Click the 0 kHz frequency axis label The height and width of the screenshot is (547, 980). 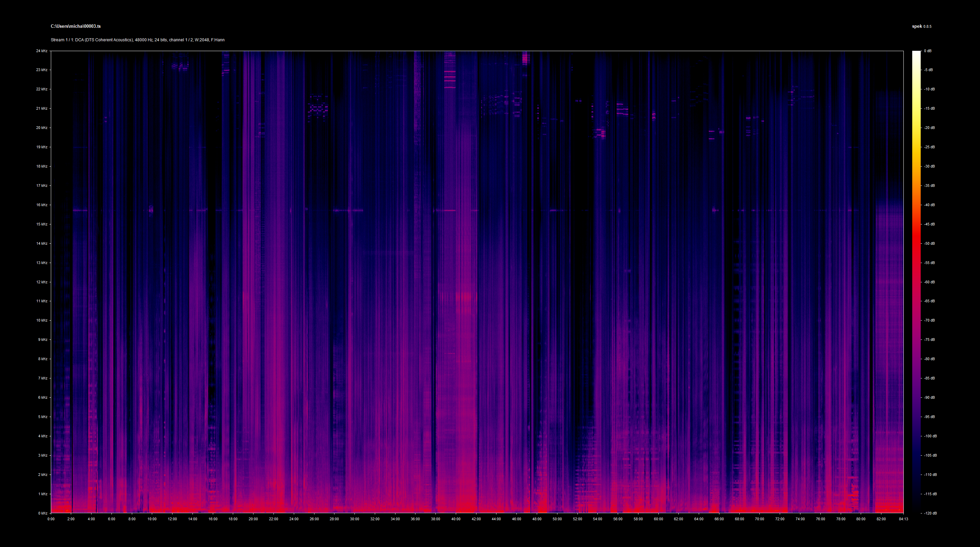[x=42, y=513]
